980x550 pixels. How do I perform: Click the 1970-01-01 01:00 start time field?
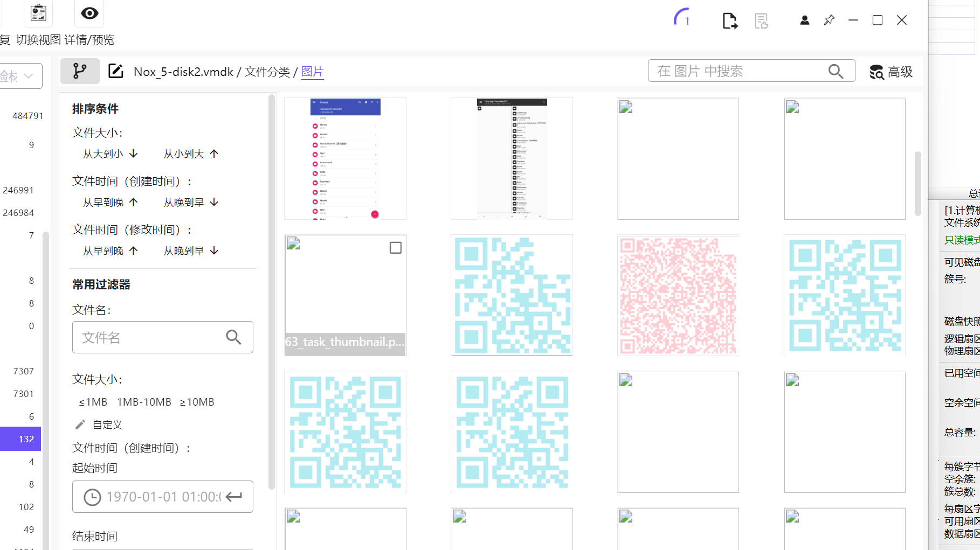[163, 497]
